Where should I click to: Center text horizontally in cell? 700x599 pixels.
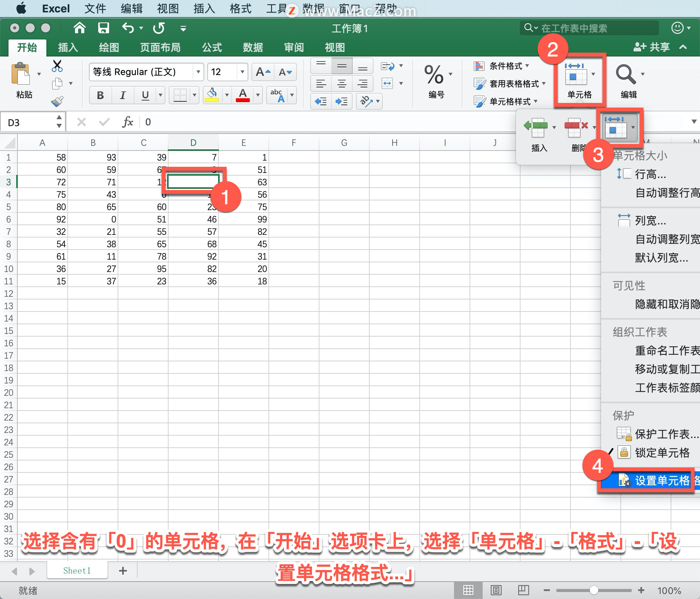point(342,83)
